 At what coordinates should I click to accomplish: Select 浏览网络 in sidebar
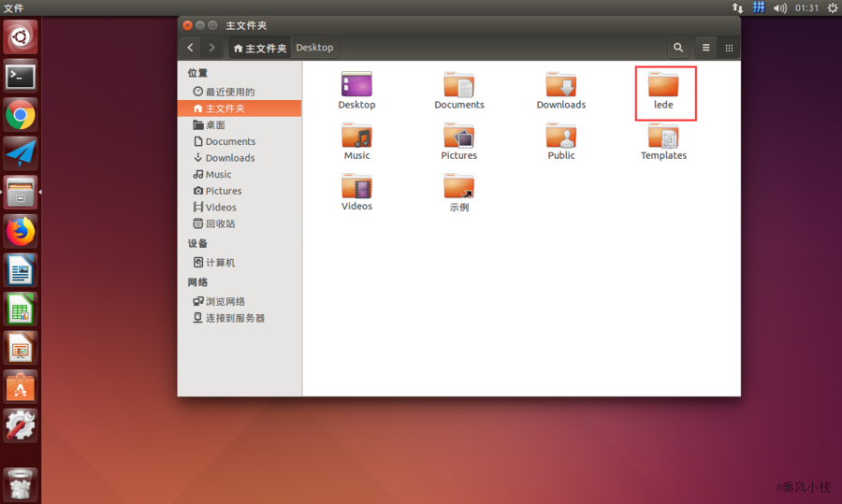[240, 302]
